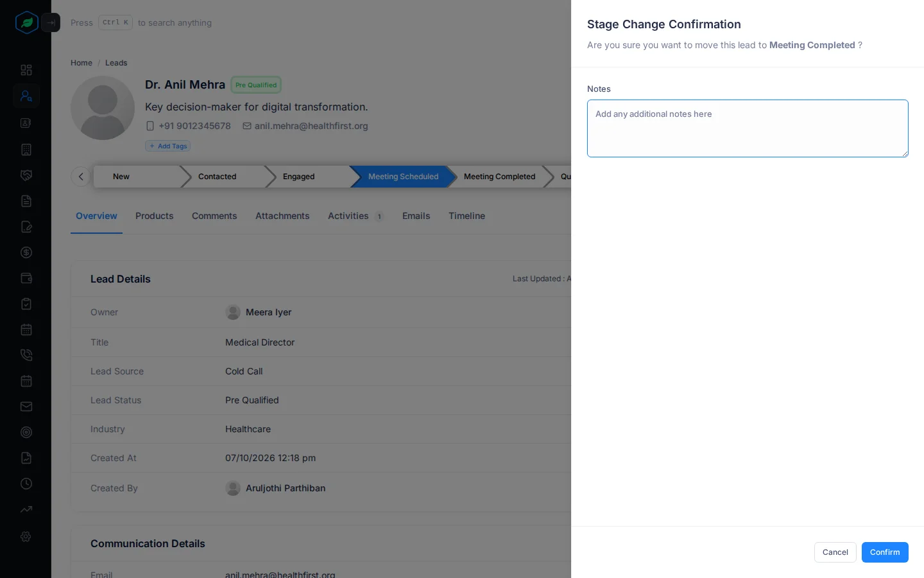Switch to the Activities tab
Screen dimensions: 924x578
pos(355,216)
